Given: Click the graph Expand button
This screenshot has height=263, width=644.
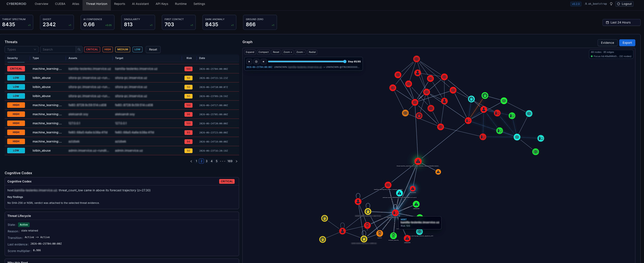Looking at the screenshot, I should tap(250, 52).
